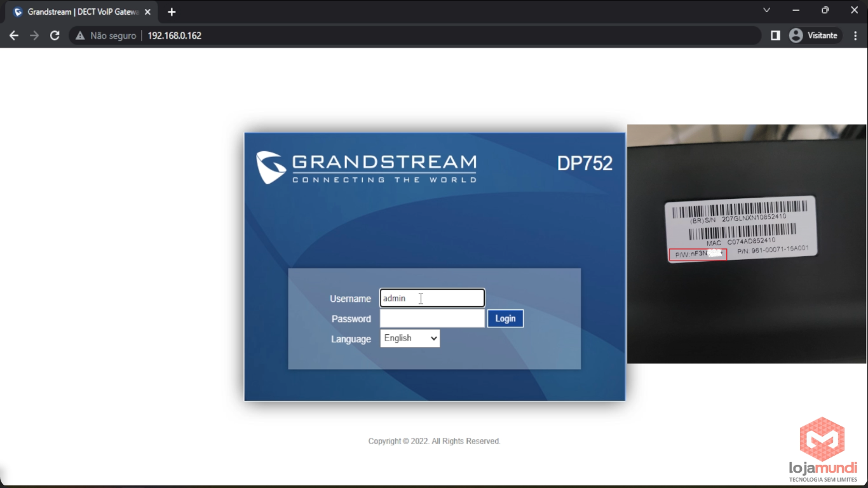Click the browser forward arrow
The height and width of the screenshot is (488, 868).
click(34, 36)
